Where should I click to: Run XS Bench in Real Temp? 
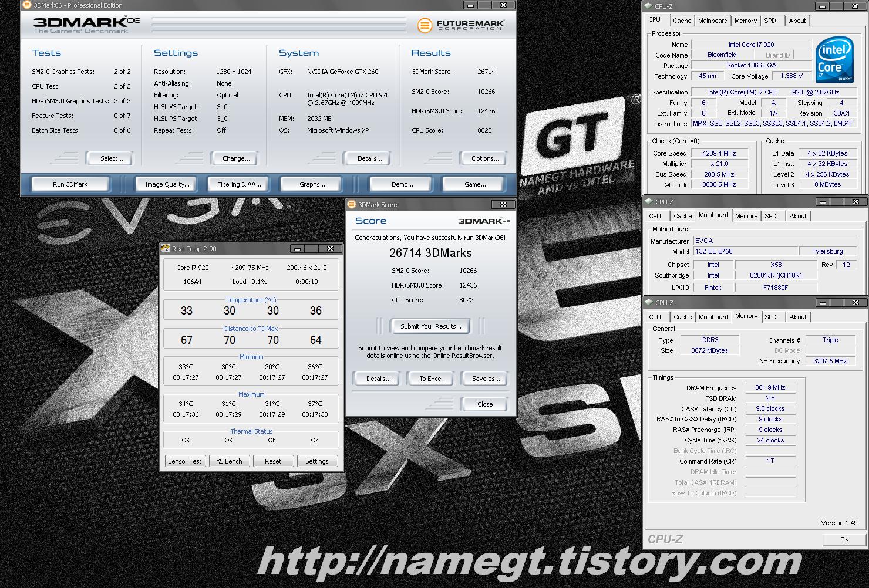[229, 461]
